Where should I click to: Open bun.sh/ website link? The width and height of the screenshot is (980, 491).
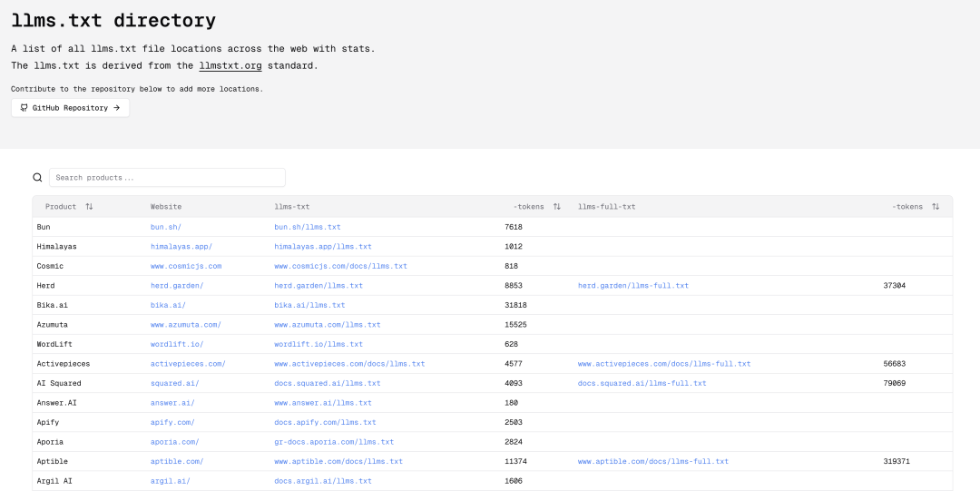click(x=166, y=227)
